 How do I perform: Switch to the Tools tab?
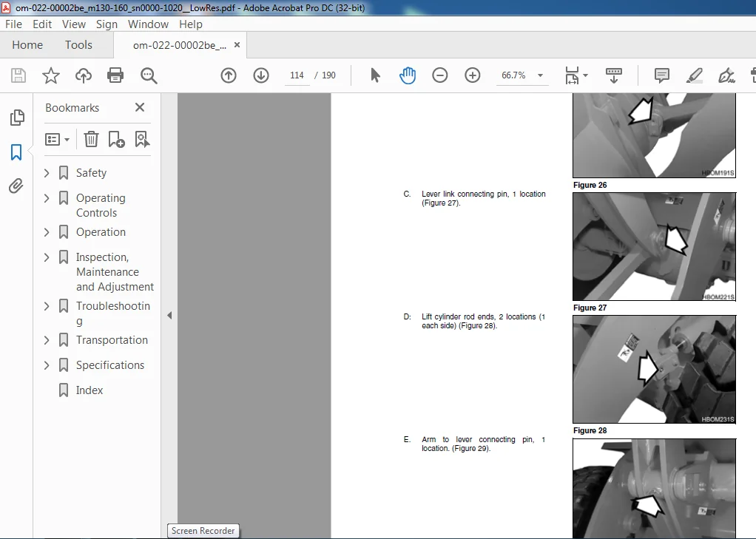pyautogui.click(x=78, y=45)
